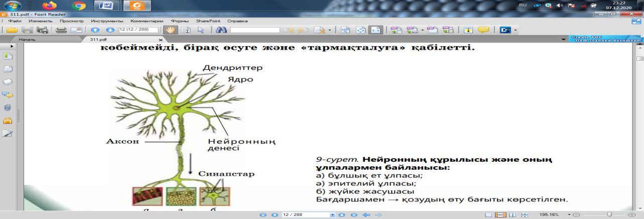
Task: Go to next page with down arrow
Action: [x=110, y=30]
